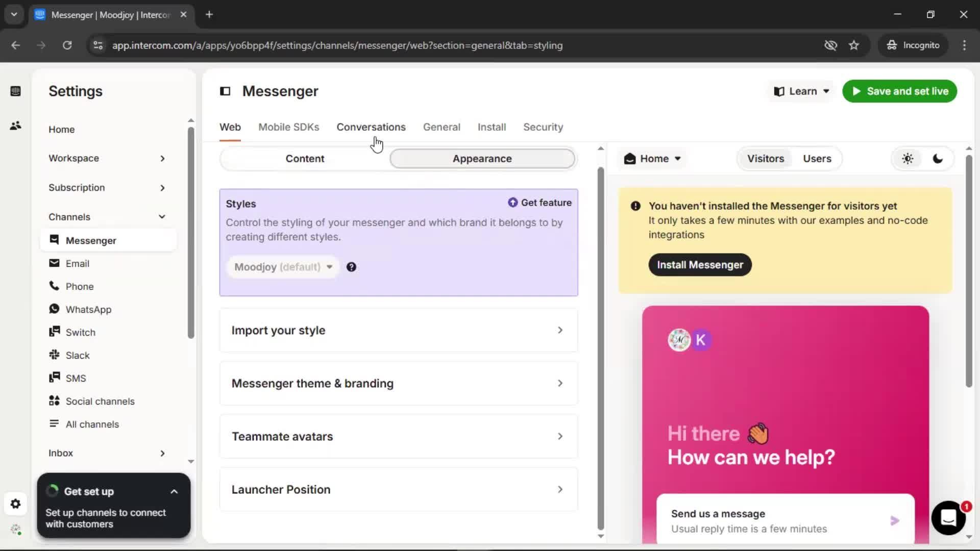The height and width of the screenshot is (551, 980).
Task: Expand Messenger theme & branding section
Action: click(x=399, y=383)
